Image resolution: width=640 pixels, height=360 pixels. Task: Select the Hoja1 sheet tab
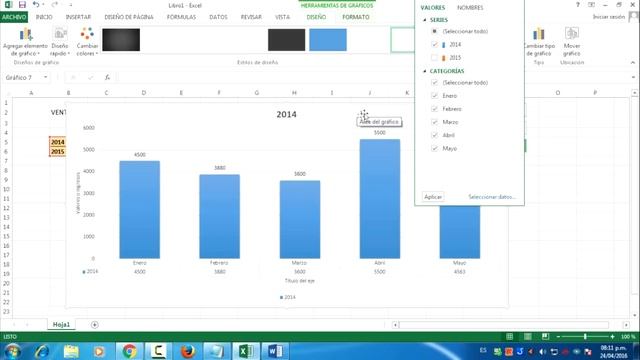coord(61,324)
